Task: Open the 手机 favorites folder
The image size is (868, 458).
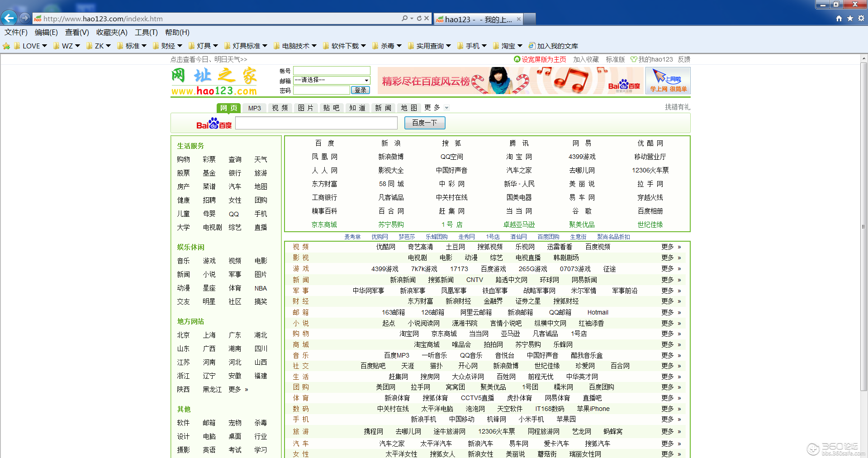Action: (472, 46)
